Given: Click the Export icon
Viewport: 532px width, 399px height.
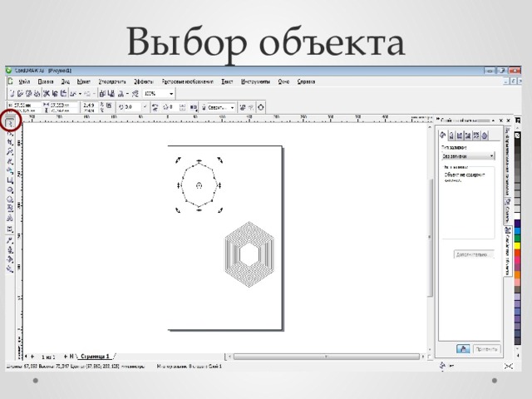Looking at the screenshot, I should pyautogui.click(x=111, y=93).
